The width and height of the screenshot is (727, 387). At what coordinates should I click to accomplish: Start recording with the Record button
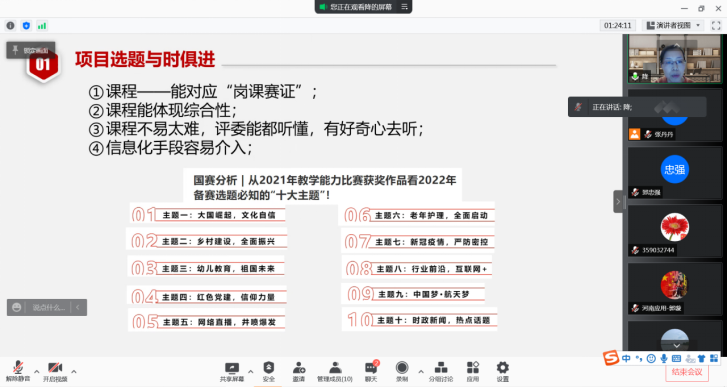[402, 371]
